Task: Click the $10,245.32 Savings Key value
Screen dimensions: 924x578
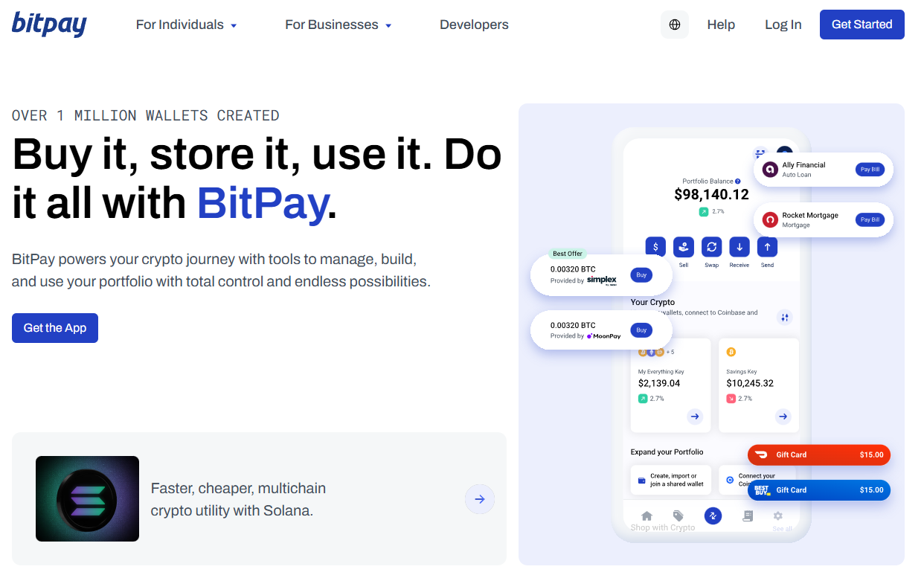Action: (750, 383)
